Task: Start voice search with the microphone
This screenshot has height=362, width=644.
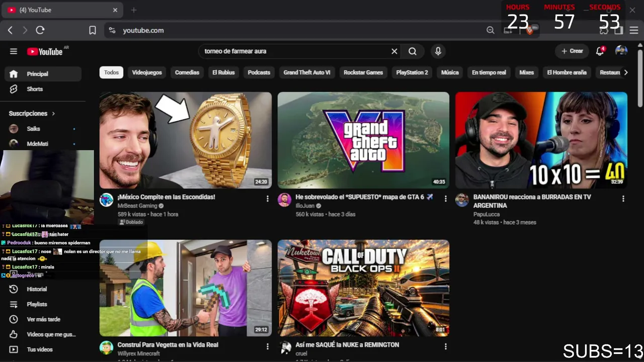Action: [438, 51]
